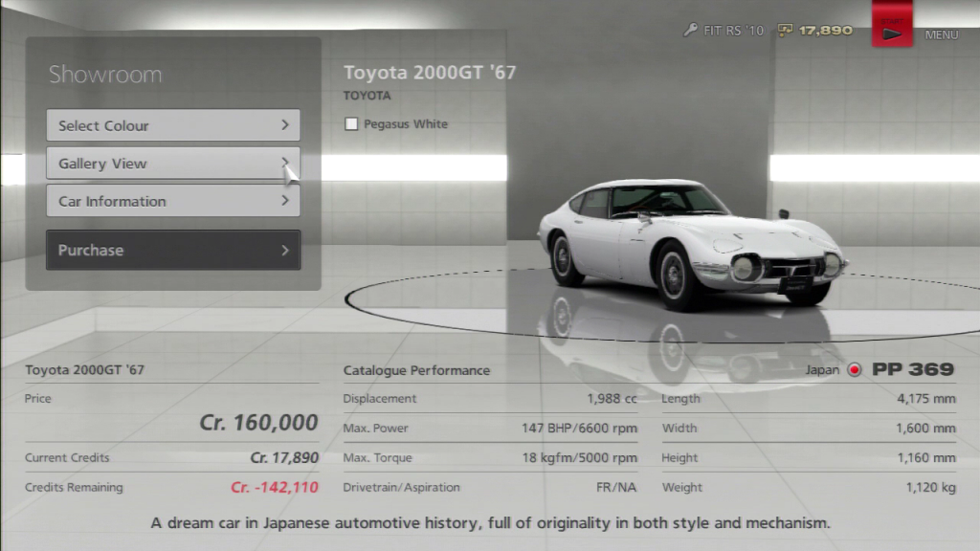This screenshot has height=551, width=980.
Task: Click the FIT RS '10 current car text
Action: pyautogui.click(x=733, y=31)
